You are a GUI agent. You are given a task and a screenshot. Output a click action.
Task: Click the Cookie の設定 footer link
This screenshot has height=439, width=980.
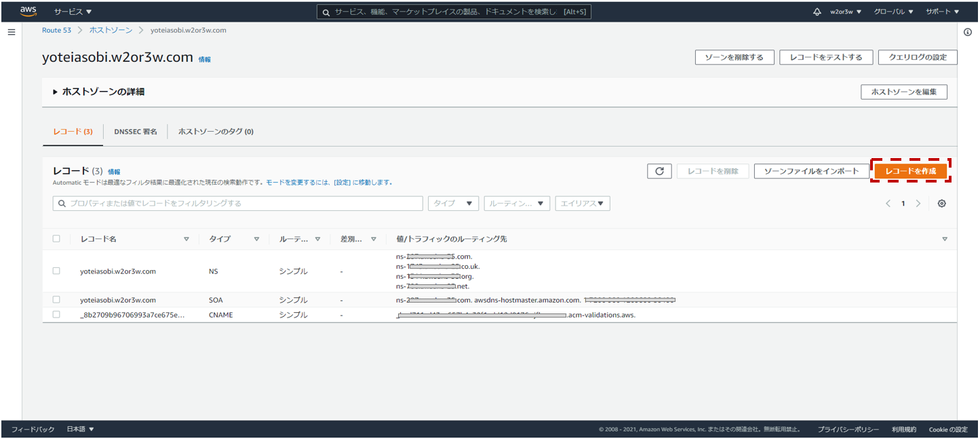(948, 430)
